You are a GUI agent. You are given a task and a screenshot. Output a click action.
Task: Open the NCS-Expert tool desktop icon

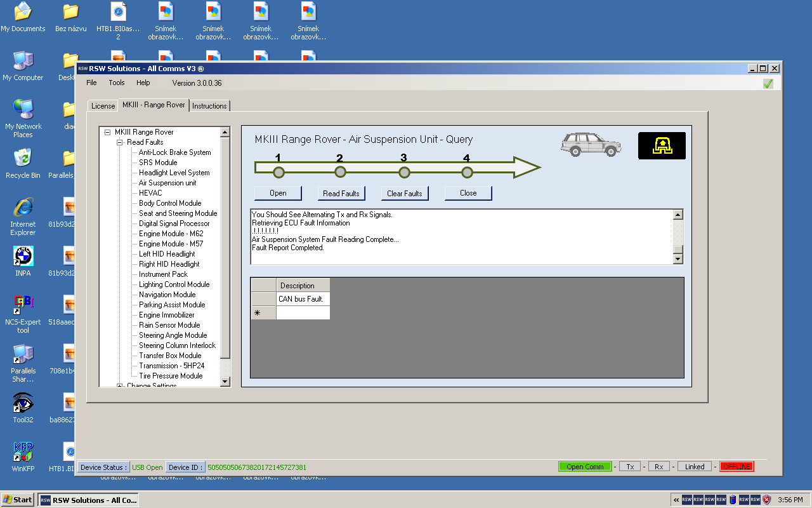coord(23,306)
